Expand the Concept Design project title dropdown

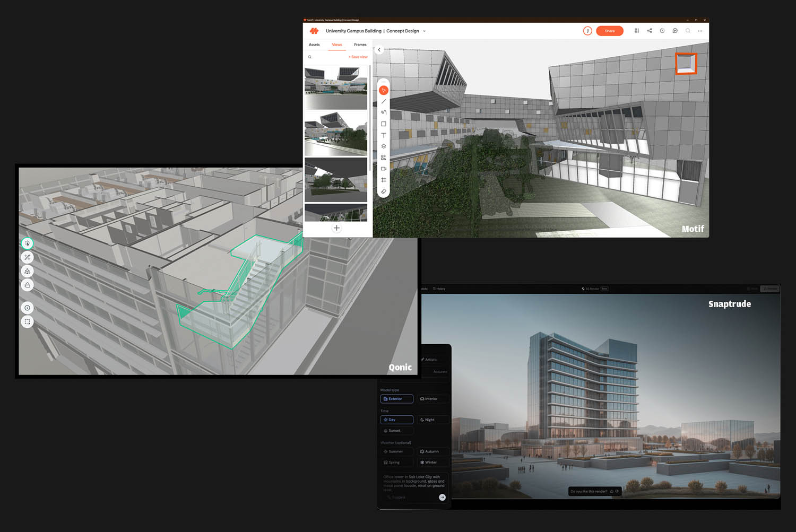click(424, 31)
